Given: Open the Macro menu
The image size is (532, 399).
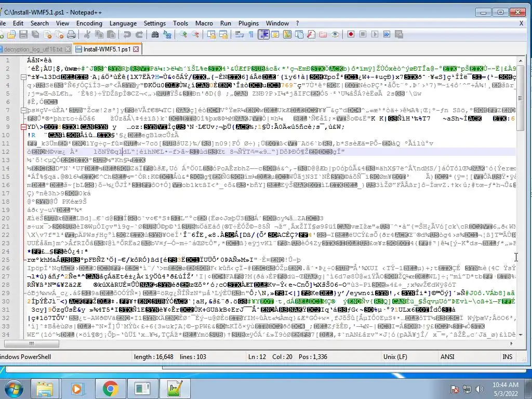Looking at the screenshot, I should pyautogui.click(x=204, y=23).
